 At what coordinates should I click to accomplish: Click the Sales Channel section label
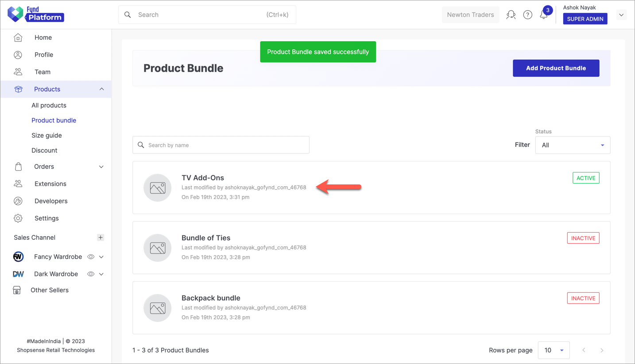pos(35,238)
